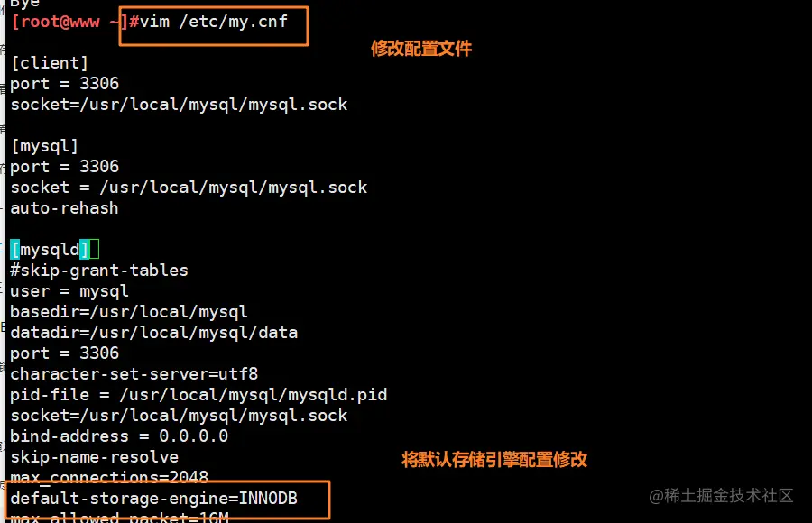
Task: Select the #skip-grant-tables commented line
Action: point(99,271)
